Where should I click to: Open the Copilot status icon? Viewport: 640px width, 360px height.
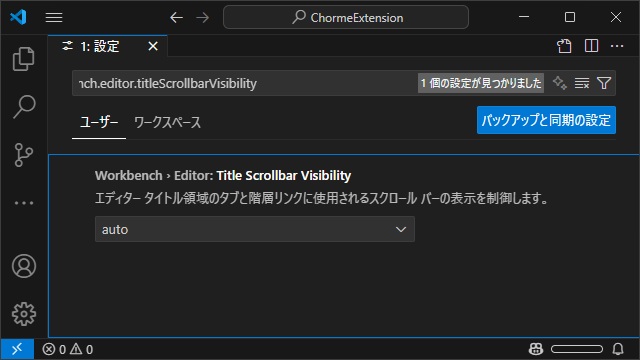[x=536, y=349]
